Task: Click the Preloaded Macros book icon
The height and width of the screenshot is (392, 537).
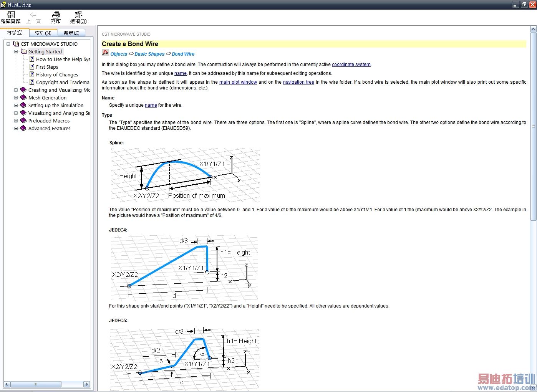Action: click(x=23, y=121)
